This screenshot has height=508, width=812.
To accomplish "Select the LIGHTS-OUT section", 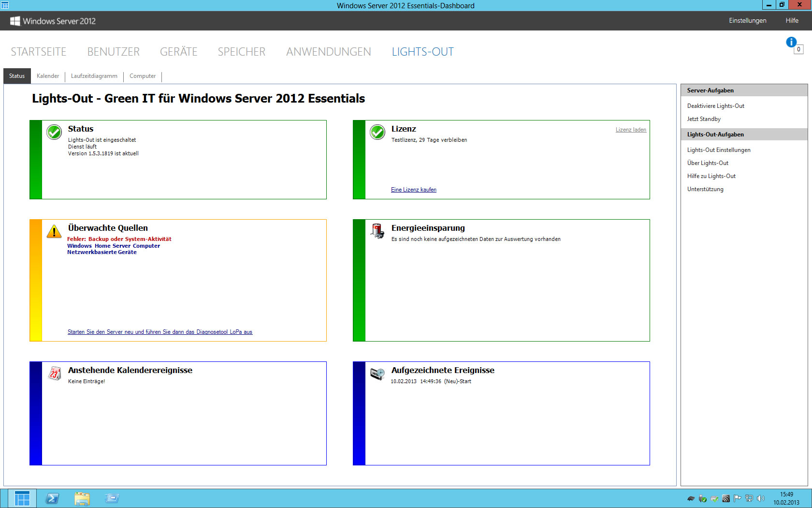I will (x=423, y=52).
